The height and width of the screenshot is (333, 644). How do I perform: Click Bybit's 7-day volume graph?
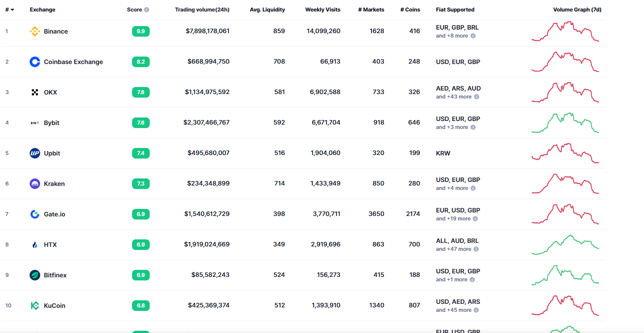tap(565, 123)
